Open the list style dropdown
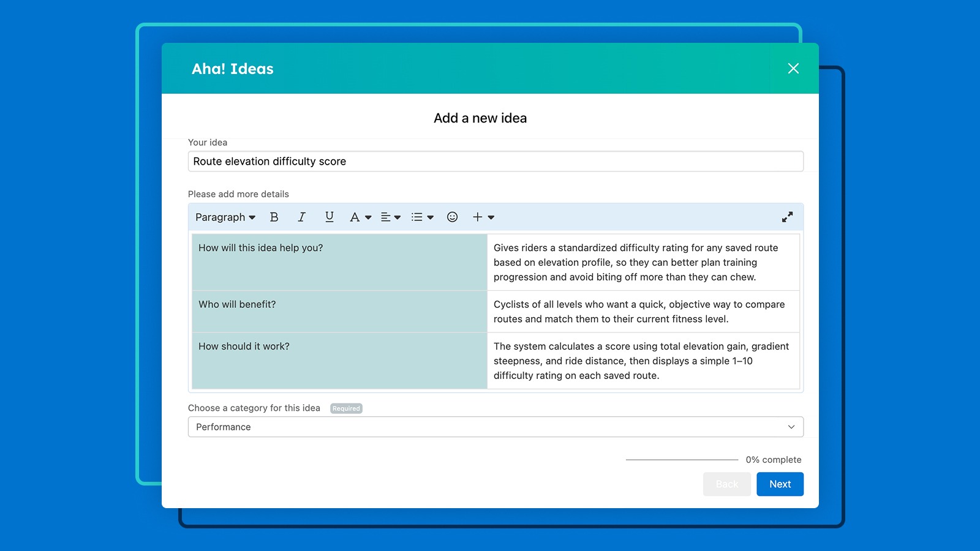Viewport: 980px width, 551px height. 423,217
